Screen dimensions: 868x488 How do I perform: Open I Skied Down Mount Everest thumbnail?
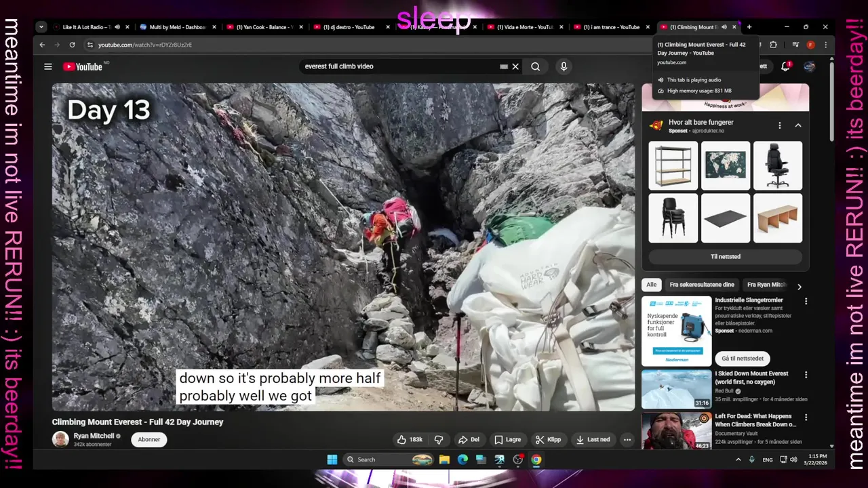(x=677, y=388)
